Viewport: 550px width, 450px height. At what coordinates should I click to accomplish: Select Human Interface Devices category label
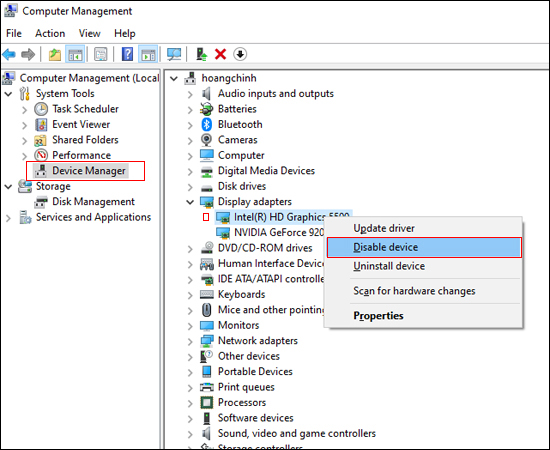tap(271, 263)
